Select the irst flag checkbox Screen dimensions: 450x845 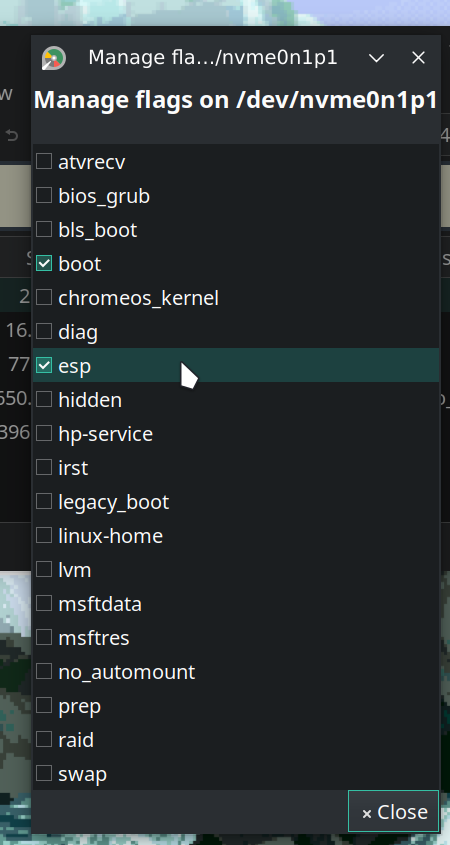pos(44,467)
